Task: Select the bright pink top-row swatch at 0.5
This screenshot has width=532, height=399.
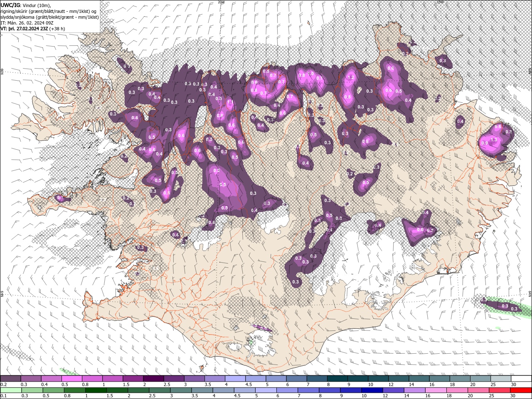Action: (x=71, y=379)
